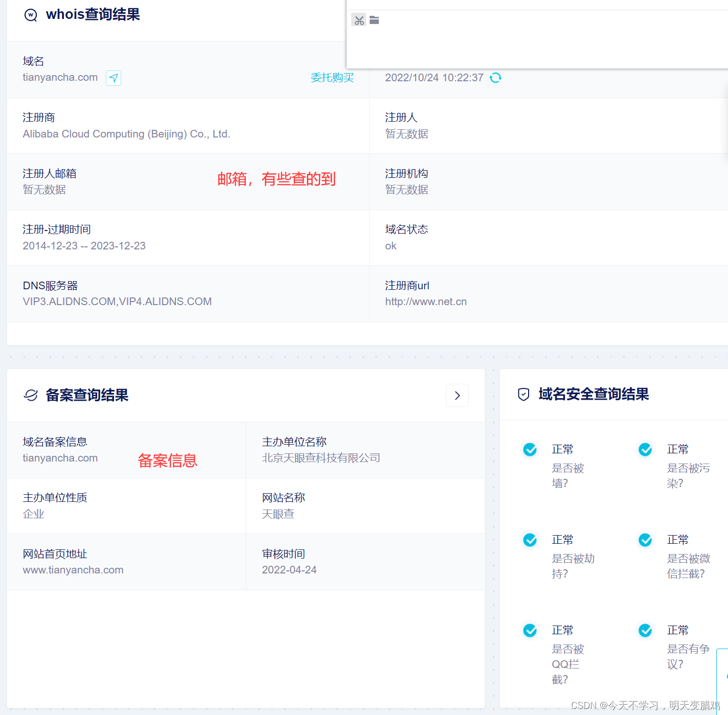The image size is (728, 715).
Task: Click the checkmark badge for 是否被污染
Action: click(645, 449)
